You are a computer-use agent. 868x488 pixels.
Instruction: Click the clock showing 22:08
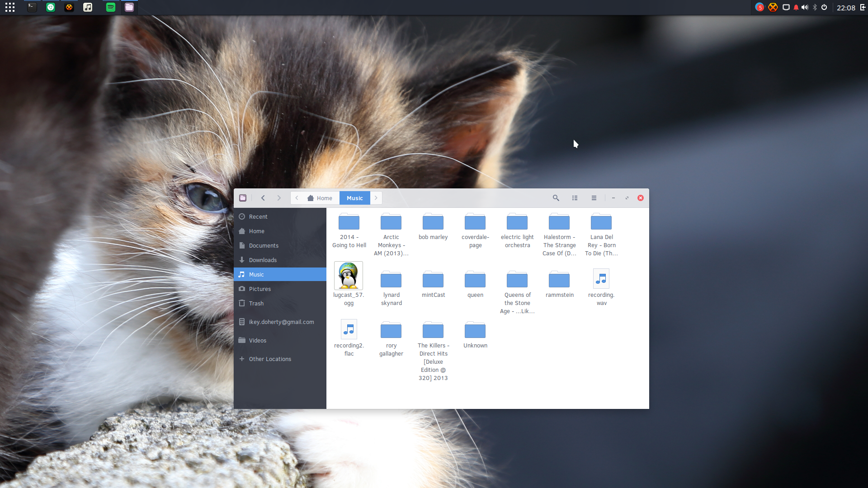click(x=846, y=8)
